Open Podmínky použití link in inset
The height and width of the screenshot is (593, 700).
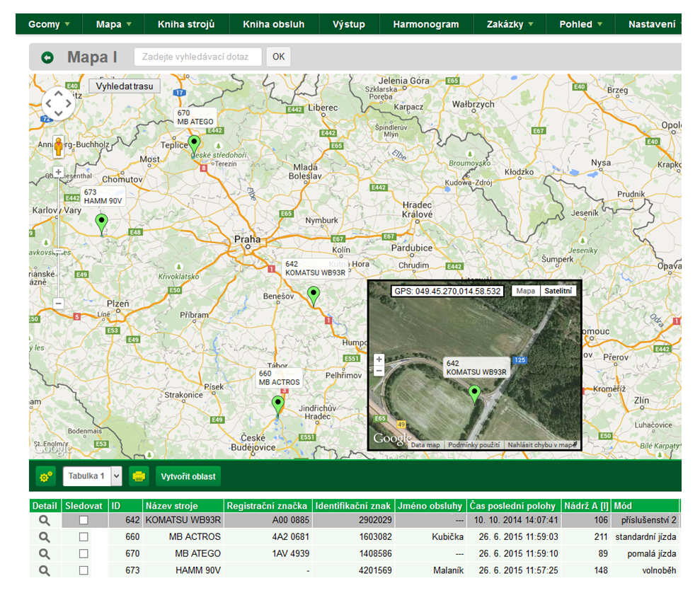click(474, 445)
